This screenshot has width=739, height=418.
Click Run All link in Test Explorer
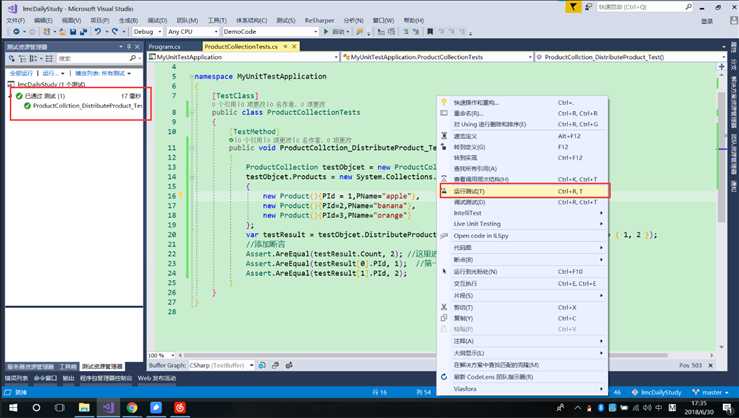(x=21, y=74)
